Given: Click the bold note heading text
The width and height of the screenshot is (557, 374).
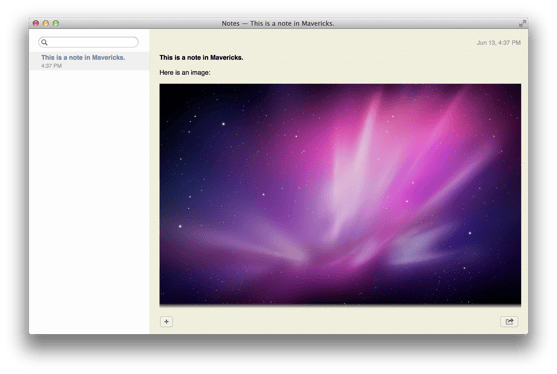Looking at the screenshot, I should click(201, 58).
